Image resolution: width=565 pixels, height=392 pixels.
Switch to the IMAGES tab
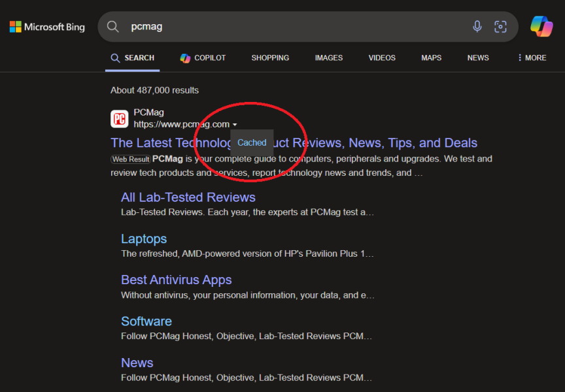[328, 57]
